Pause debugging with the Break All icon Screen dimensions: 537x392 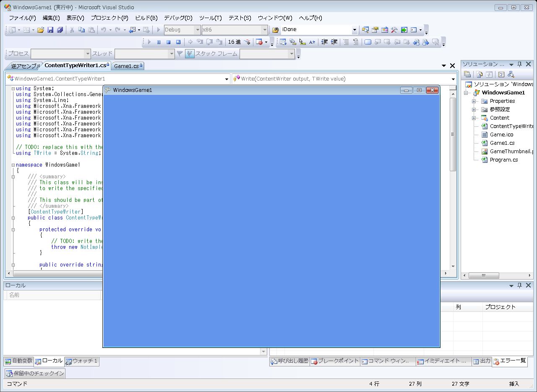[159, 42]
